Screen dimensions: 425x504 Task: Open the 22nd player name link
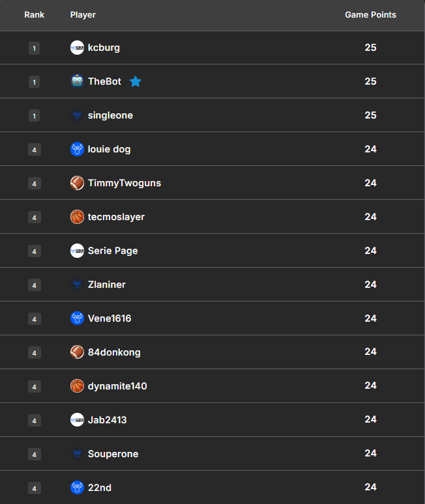(x=99, y=487)
